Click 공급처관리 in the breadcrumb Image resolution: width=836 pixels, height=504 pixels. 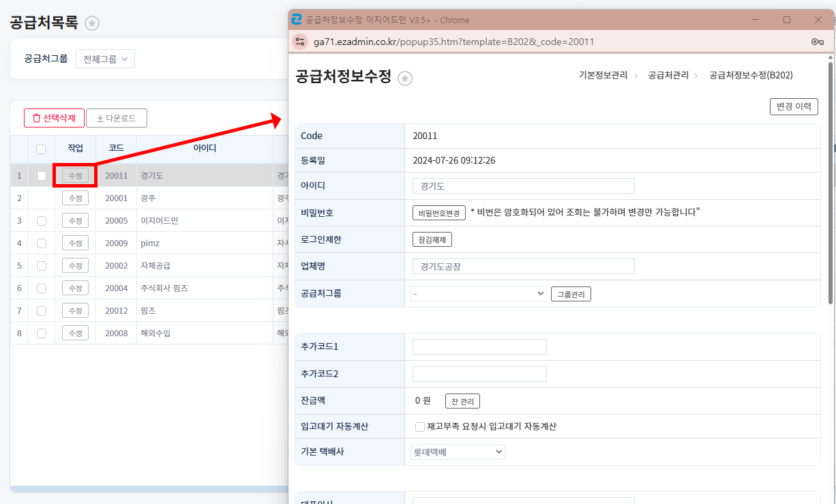[x=668, y=76]
